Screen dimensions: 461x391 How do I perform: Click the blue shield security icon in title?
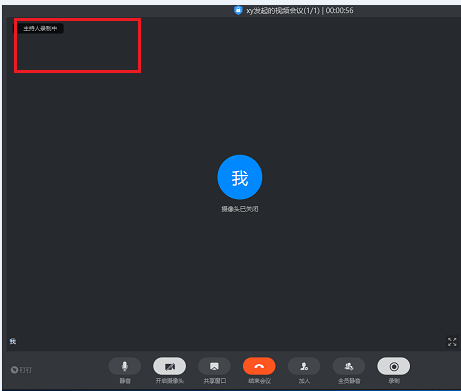pyautogui.click(x=238, y=10)
